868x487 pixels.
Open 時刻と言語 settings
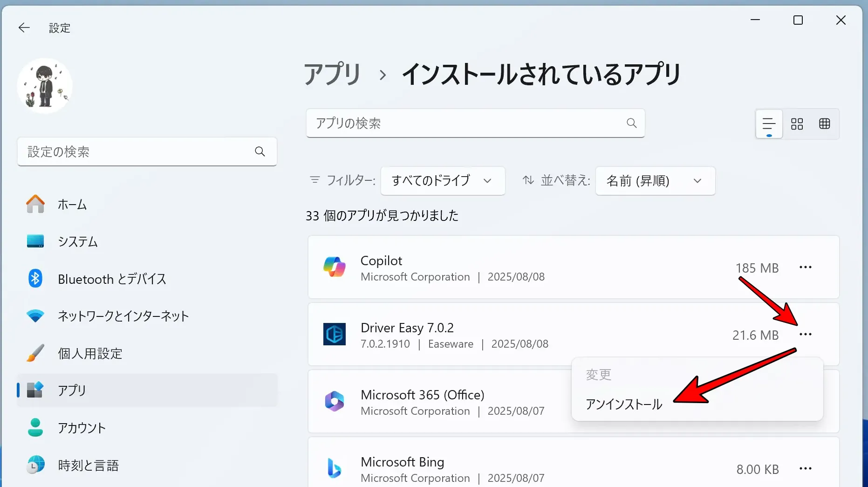coord(147,465)
